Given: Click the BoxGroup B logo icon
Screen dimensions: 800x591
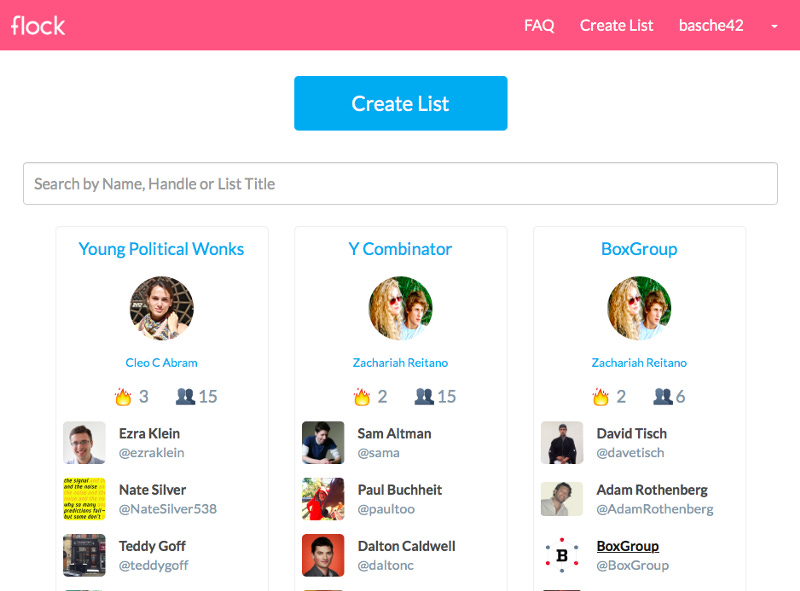Looking at the screenshot, I should 562,555.
